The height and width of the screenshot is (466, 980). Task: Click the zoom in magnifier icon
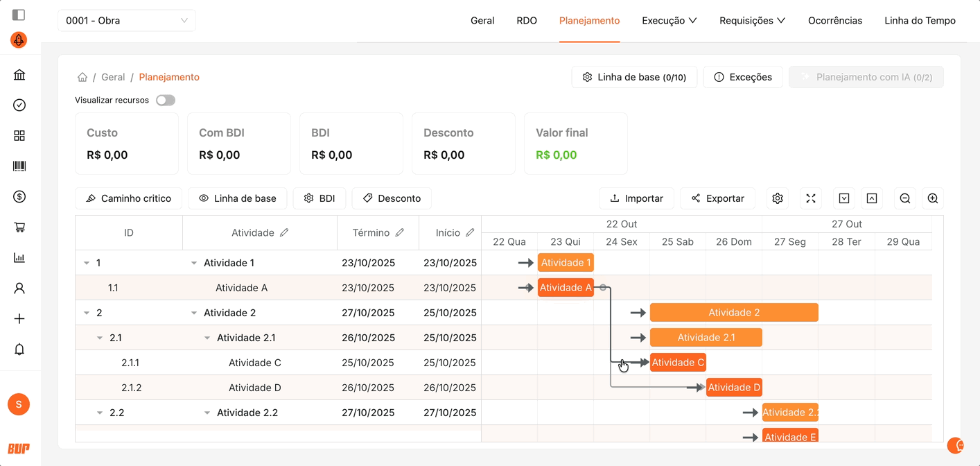point(933,198)
